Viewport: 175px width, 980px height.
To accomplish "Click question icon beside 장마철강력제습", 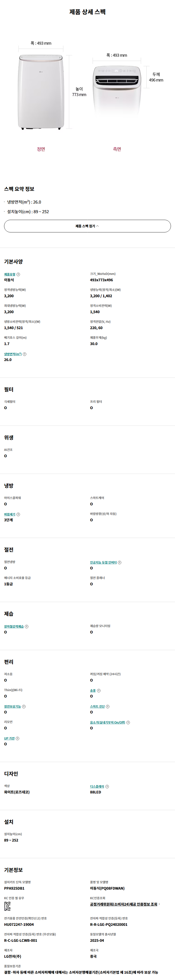I will click(27, 626).
